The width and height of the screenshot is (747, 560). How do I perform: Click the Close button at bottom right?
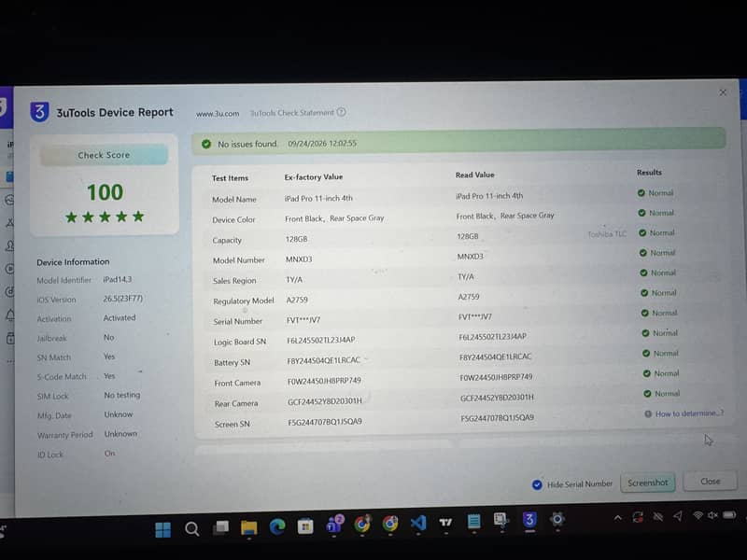point(711,482)
